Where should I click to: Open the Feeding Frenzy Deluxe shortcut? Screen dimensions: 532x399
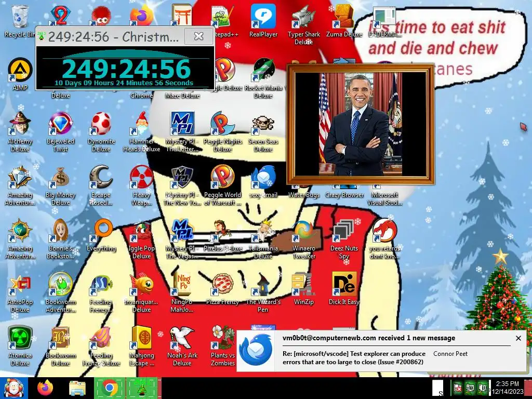tap(101, 346)
